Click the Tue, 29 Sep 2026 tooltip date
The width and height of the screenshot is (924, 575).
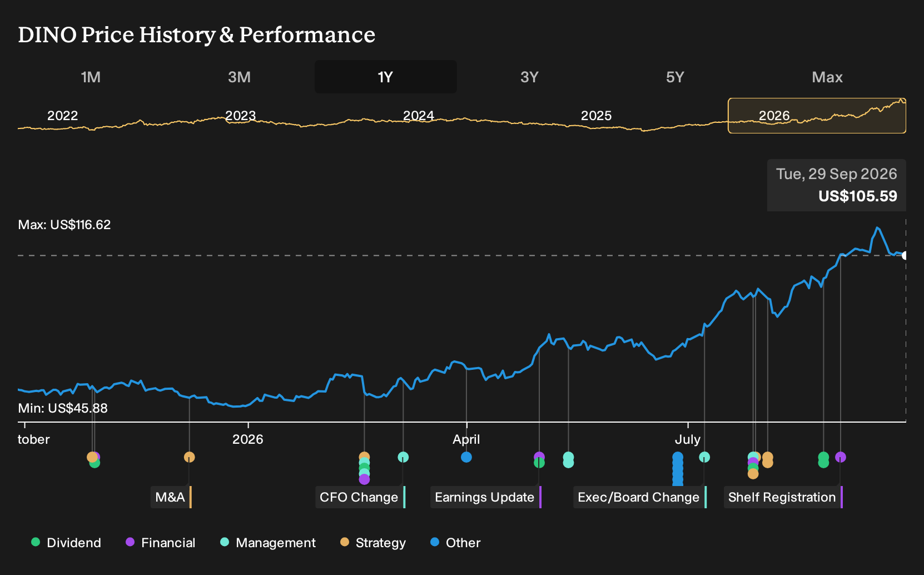[x=836, y=174]
